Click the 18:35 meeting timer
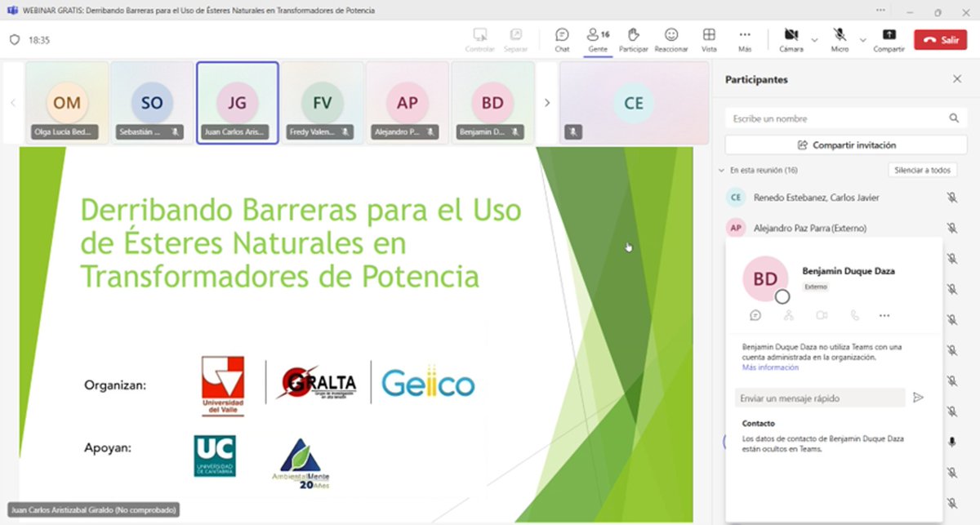 pos(39,39)
